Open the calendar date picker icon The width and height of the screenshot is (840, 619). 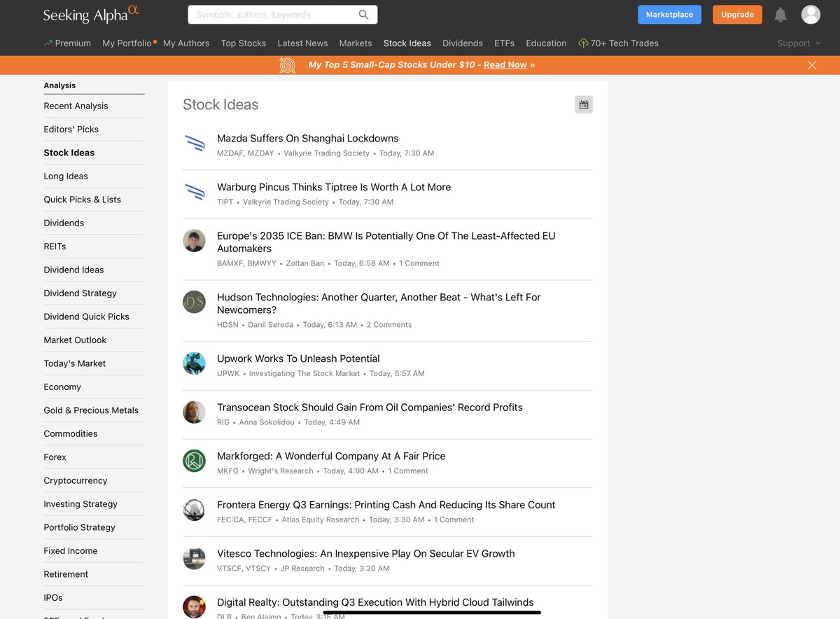point(584,104)
